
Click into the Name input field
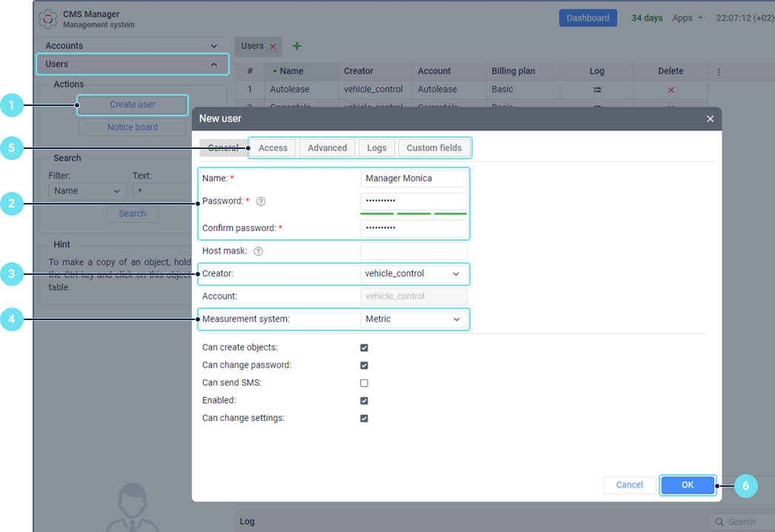click(413, 179)
